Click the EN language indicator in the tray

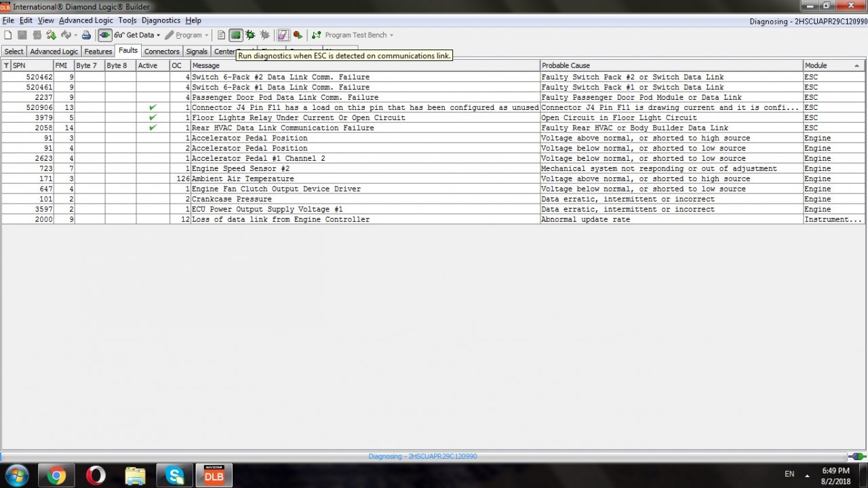tap(789, 474)
